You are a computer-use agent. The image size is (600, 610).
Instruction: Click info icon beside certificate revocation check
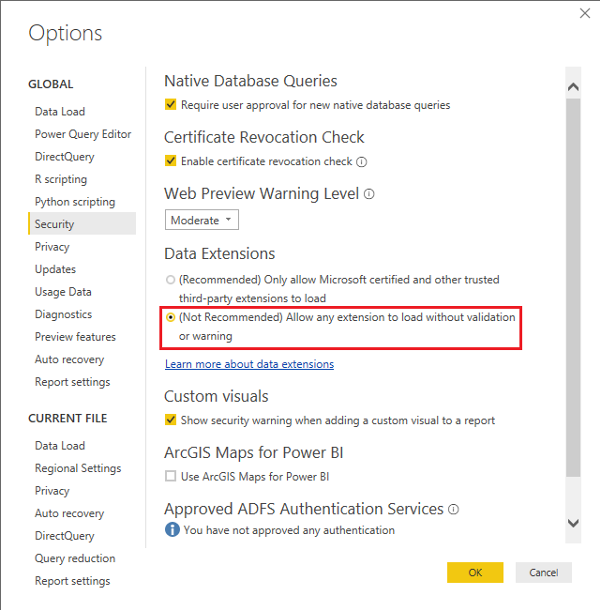[361, 162]
